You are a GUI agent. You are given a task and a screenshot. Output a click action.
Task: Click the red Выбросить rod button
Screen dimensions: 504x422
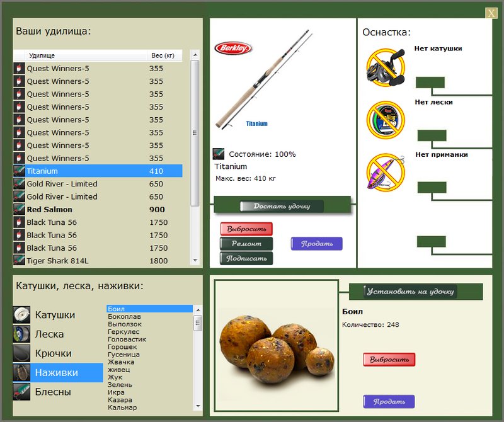[246, 229]
